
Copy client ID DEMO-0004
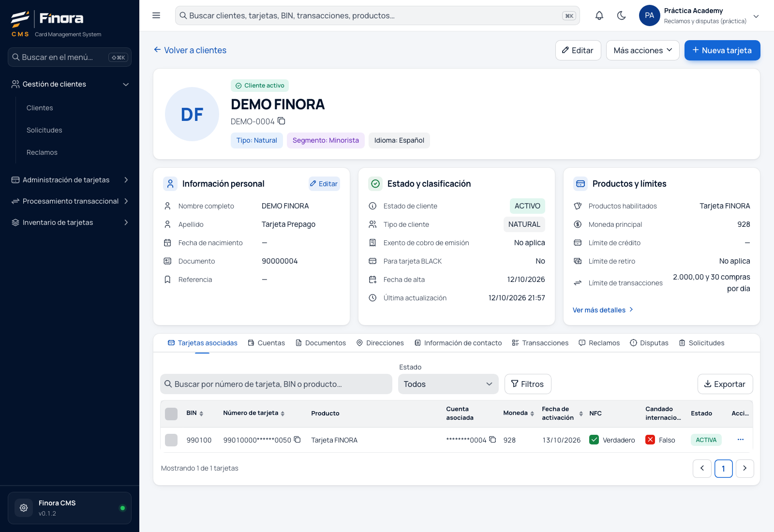click(x=282, y=121)
